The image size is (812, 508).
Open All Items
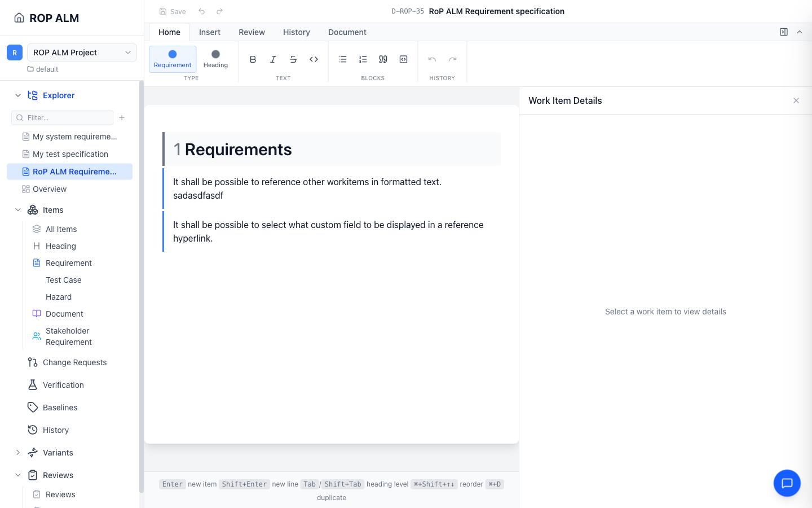[x=61, y=229]
